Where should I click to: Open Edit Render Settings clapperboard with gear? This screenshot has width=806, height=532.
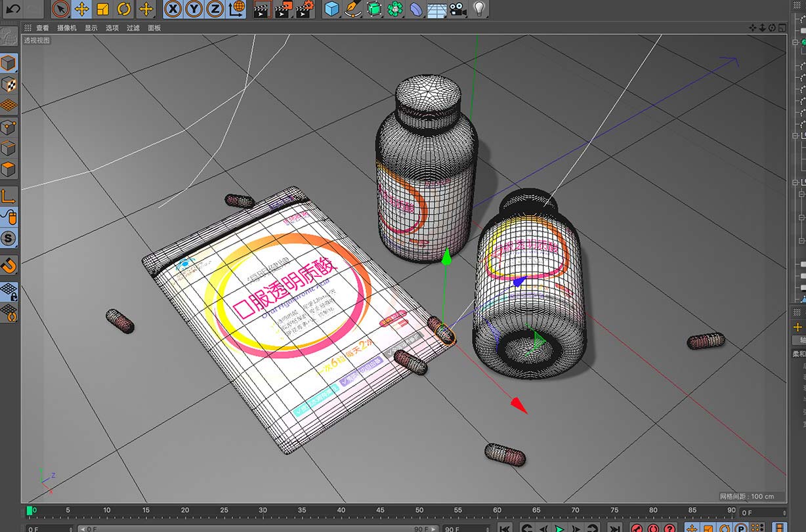[305, 9]
